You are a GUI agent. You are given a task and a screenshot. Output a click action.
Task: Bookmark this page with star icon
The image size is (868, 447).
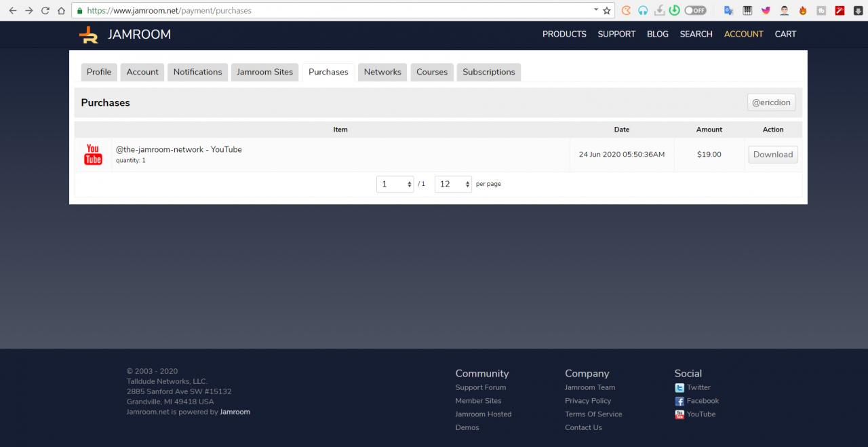tap(607, 11)
